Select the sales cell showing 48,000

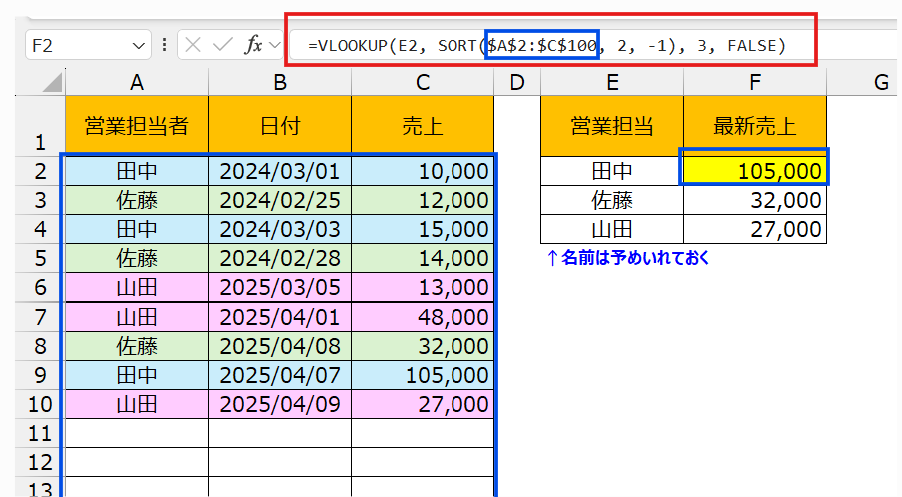[423, 316]
